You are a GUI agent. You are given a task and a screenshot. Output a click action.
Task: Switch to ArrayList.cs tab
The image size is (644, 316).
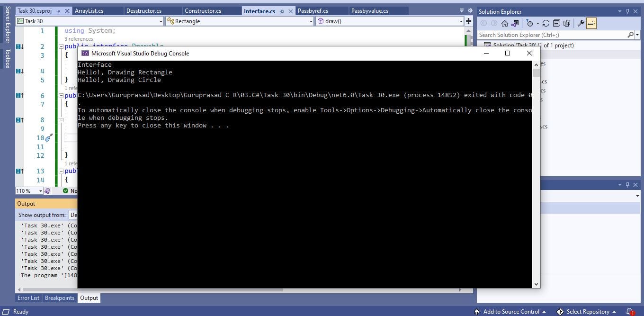pyautogui.click(x=89, y=10)
